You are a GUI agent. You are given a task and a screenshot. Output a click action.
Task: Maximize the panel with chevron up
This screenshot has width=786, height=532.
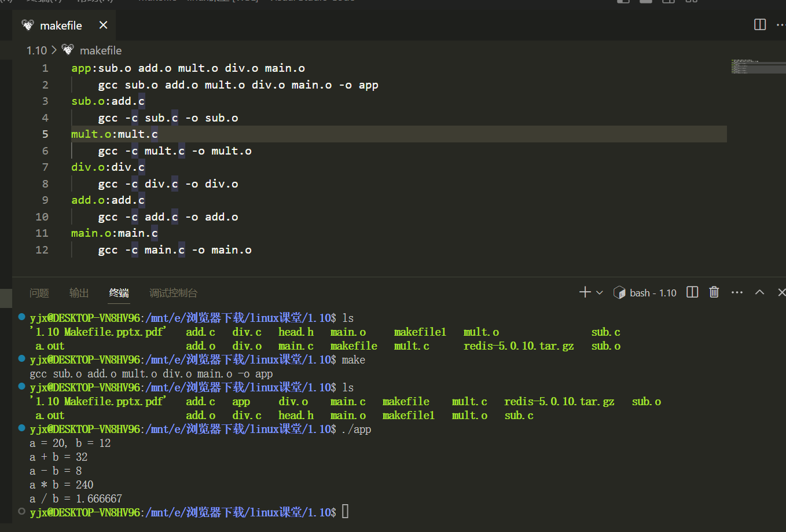pos(760,292)
